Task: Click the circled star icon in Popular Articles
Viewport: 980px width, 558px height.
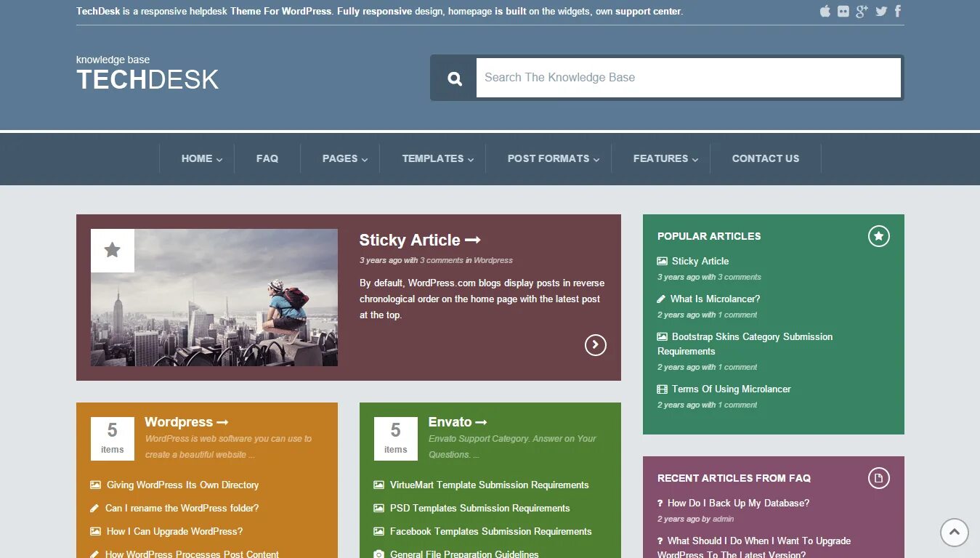Action: click(879, 236)
